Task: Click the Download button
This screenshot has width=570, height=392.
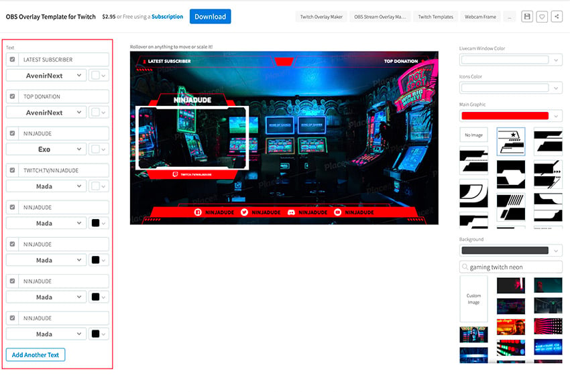Action: click(210, 17)
